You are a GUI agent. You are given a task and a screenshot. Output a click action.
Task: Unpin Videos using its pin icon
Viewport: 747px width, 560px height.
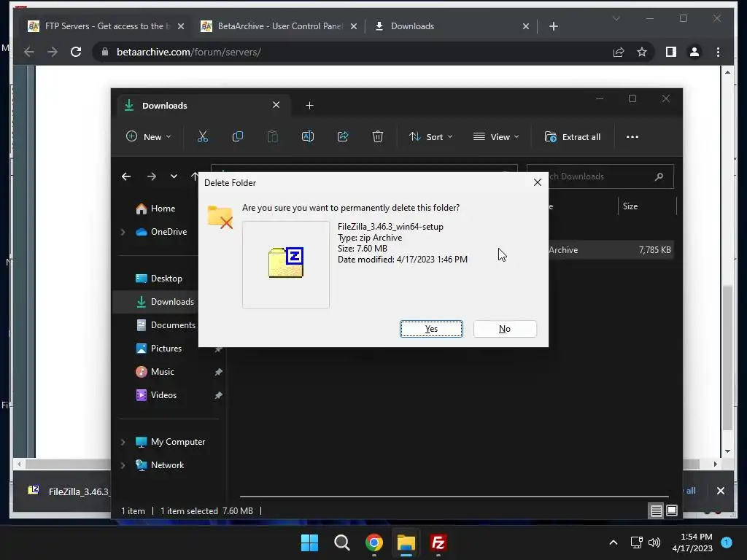coord(218,395)
